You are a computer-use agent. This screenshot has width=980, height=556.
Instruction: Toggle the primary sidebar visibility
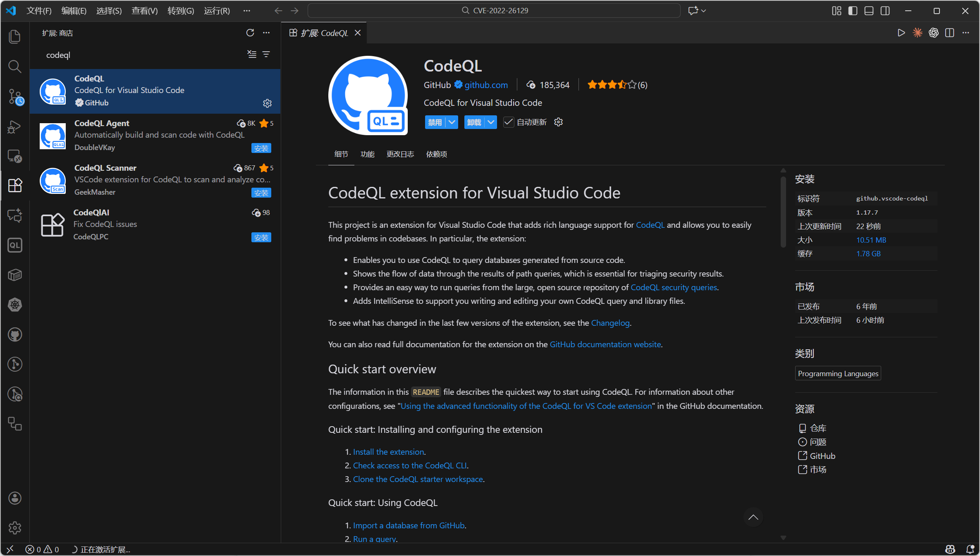pos(852,11)
